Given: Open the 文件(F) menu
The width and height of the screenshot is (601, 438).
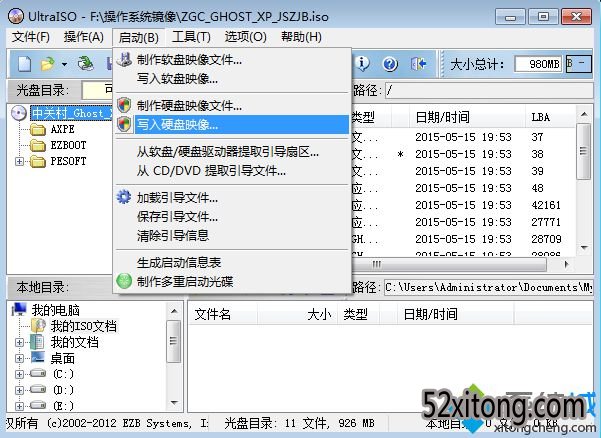Looking at the screenshot, I should (x=31, y=37).
